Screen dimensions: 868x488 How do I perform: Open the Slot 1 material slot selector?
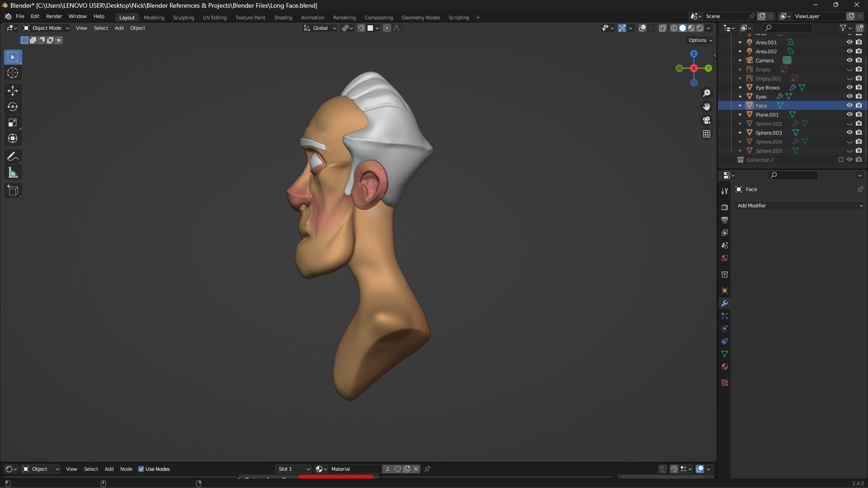coord(294,469)
